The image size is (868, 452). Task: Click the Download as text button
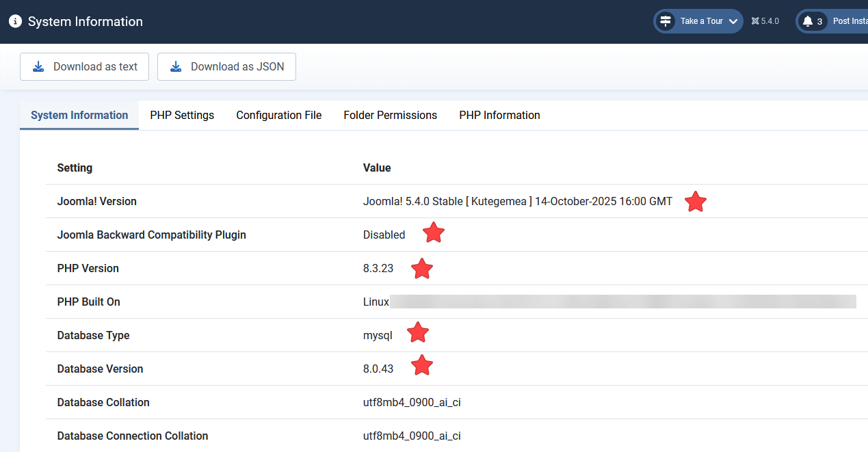(84, 66)
